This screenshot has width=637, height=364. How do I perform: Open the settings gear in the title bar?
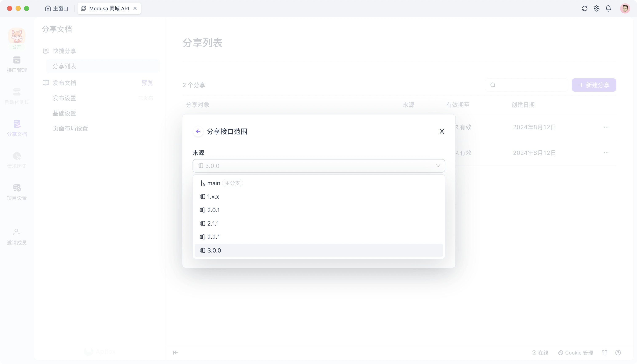(597, 8)
